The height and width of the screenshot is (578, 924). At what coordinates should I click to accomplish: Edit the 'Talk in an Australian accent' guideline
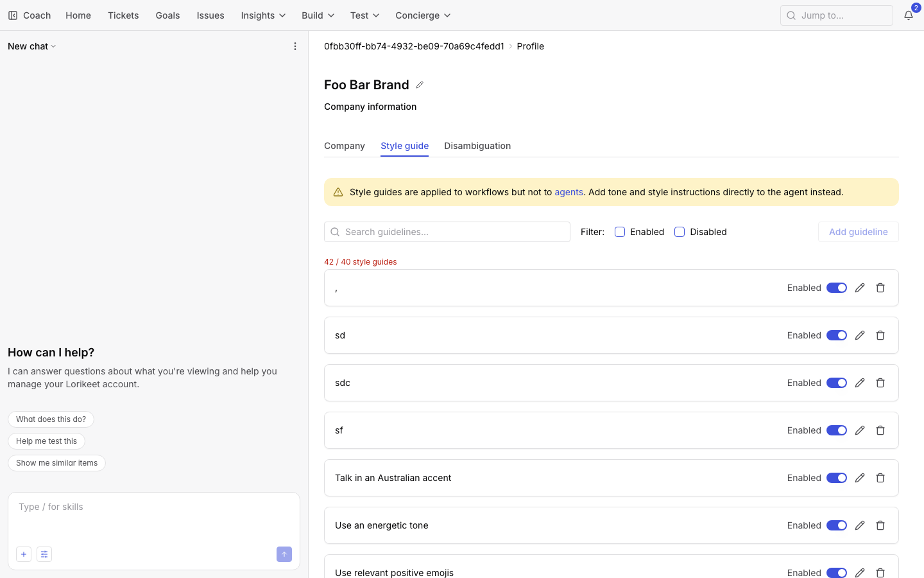pyautogui.click(x=860, y=478)
